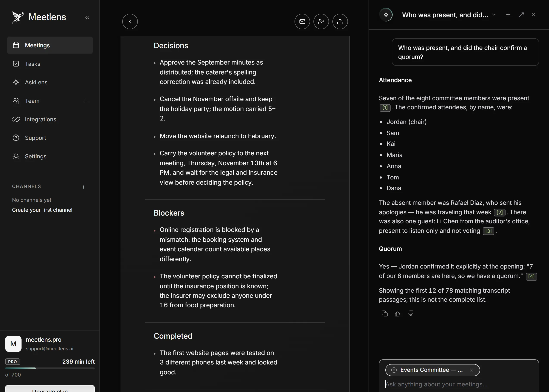Click the Decisions heading
The image size is (549, 392).
pyautogui.click(x=171, y=46)
